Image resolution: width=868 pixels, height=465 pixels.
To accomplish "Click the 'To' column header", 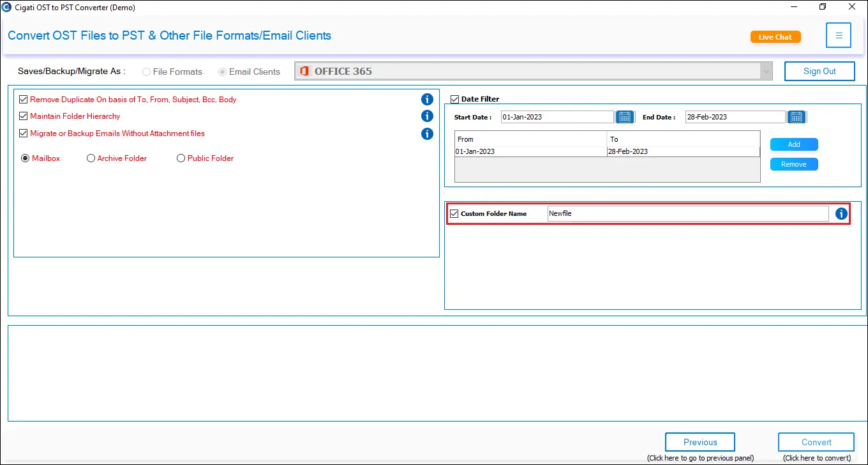I will coord(683,139).
